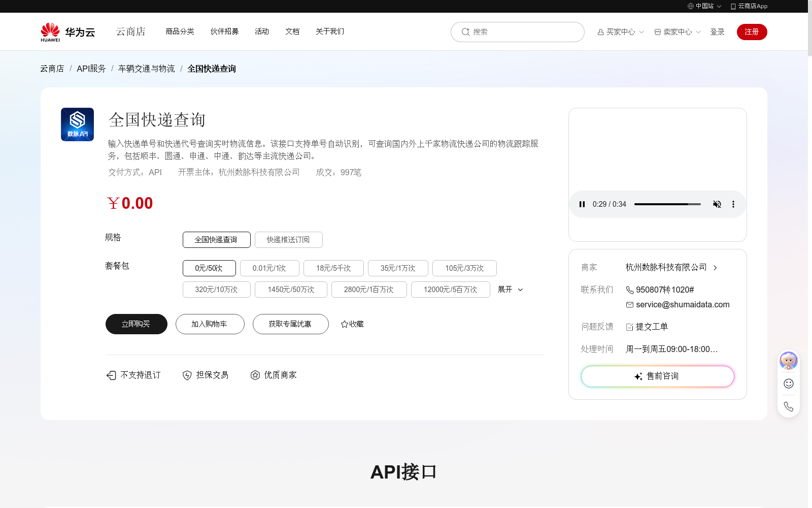Image resolution: width=812 pixels, height=508 pixels.
Task: Click the 担保交易 shield icon
Action: pyautogui.click(x=187, y=375)
